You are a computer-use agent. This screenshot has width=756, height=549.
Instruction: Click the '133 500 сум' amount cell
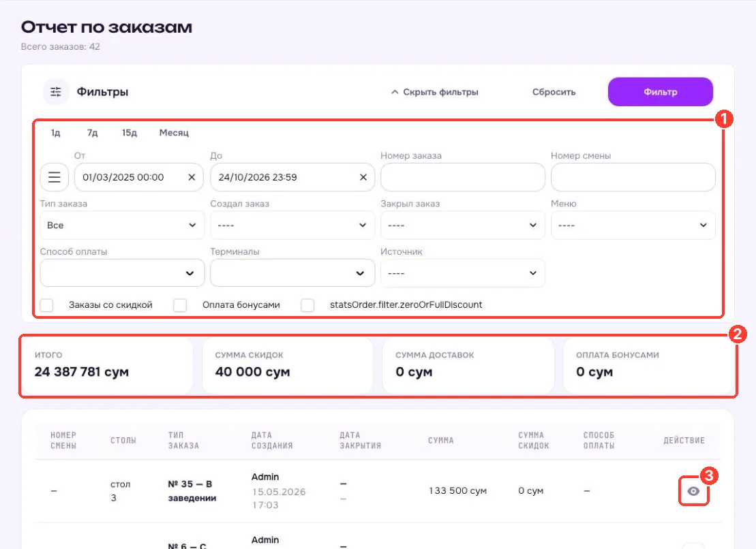[x=457, y=490]
